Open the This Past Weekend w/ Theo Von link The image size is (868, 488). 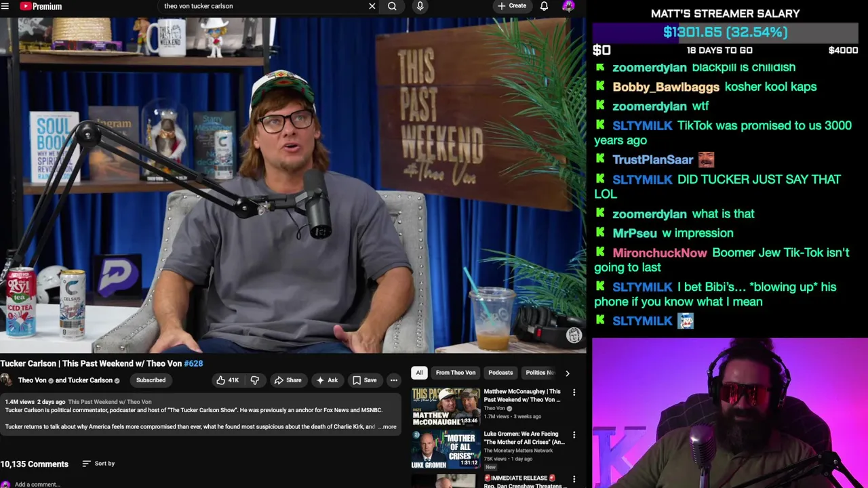(x=109, y=402)
